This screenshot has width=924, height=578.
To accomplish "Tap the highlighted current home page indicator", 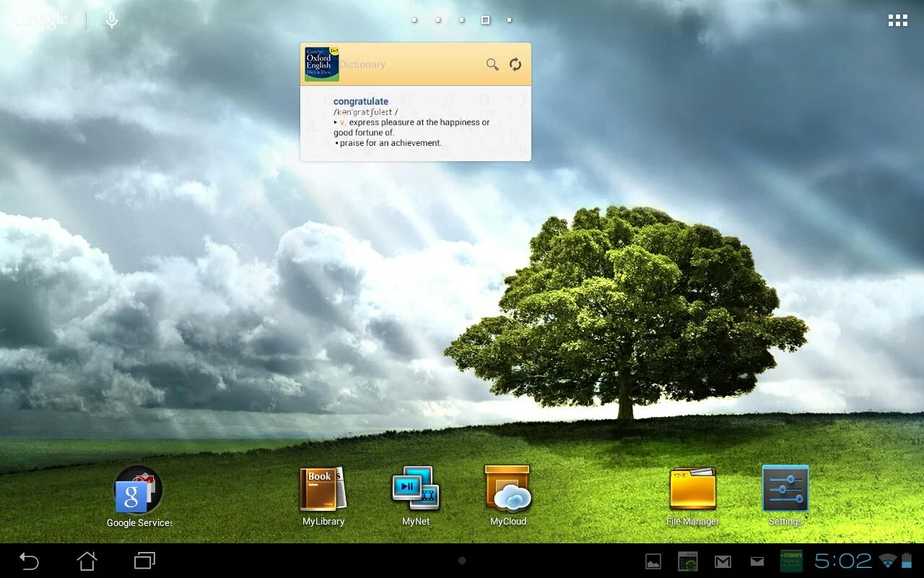I will pos(486,20).
